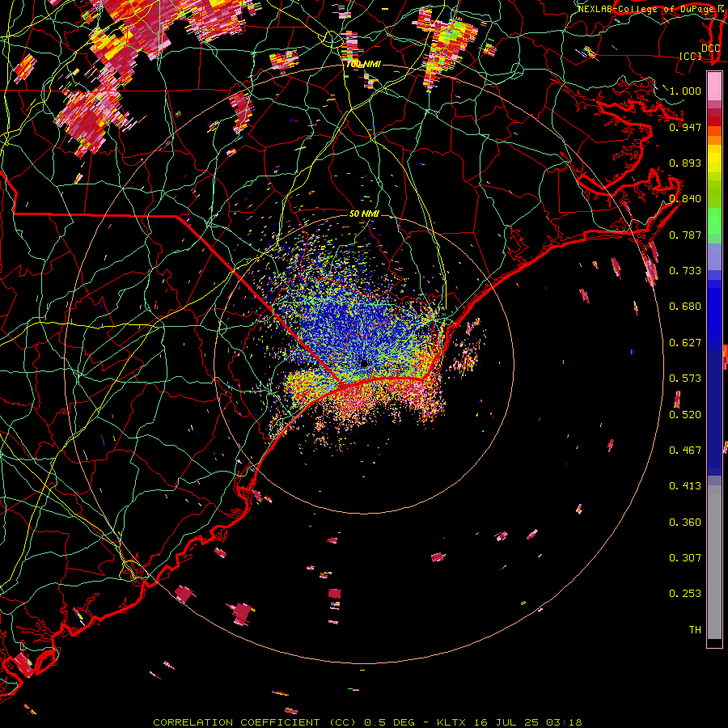728x728 pixels.
Task: Click the black radar site dot at center
Action: pos(364,363)
